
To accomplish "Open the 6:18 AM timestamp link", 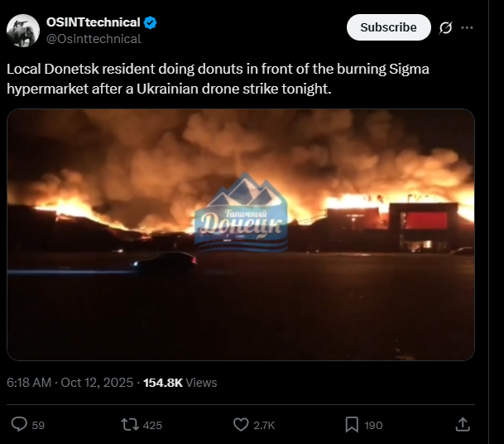I will click(x=29, y=383).
